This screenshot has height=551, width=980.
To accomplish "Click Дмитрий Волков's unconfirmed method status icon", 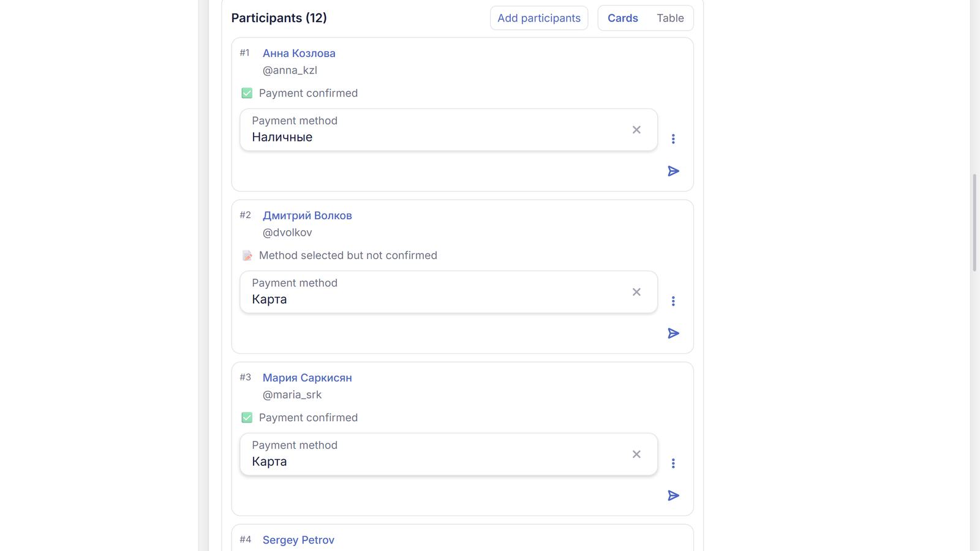I will [x=247, y=255].
